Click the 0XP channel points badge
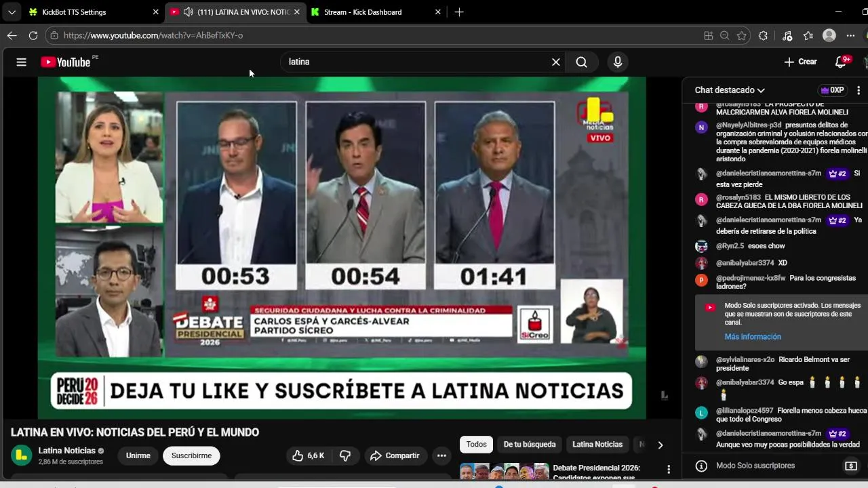 click(832, 90)
